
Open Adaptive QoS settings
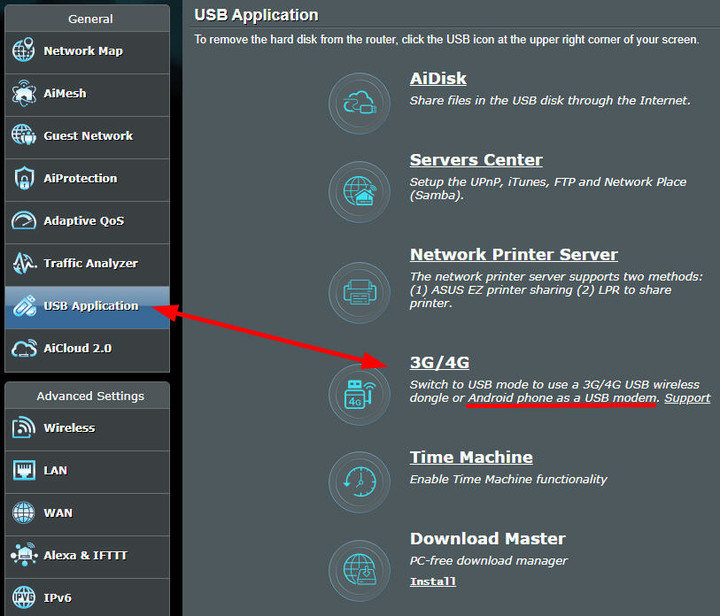(87, 222)
